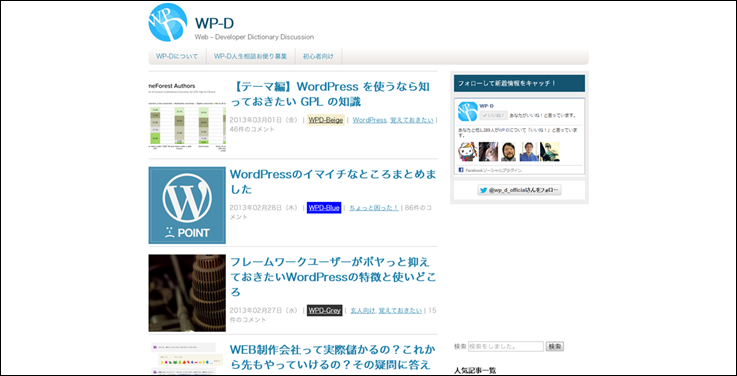The height and width of the screenshot is (376, 737).
Task: Click the 2013年02月27日 post date text
Action: click(263, 311)
